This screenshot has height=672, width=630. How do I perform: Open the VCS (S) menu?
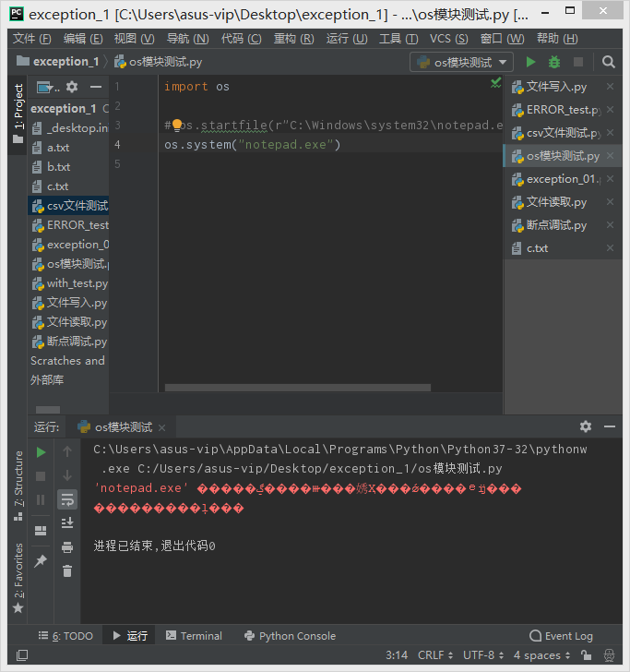(449, 39)
